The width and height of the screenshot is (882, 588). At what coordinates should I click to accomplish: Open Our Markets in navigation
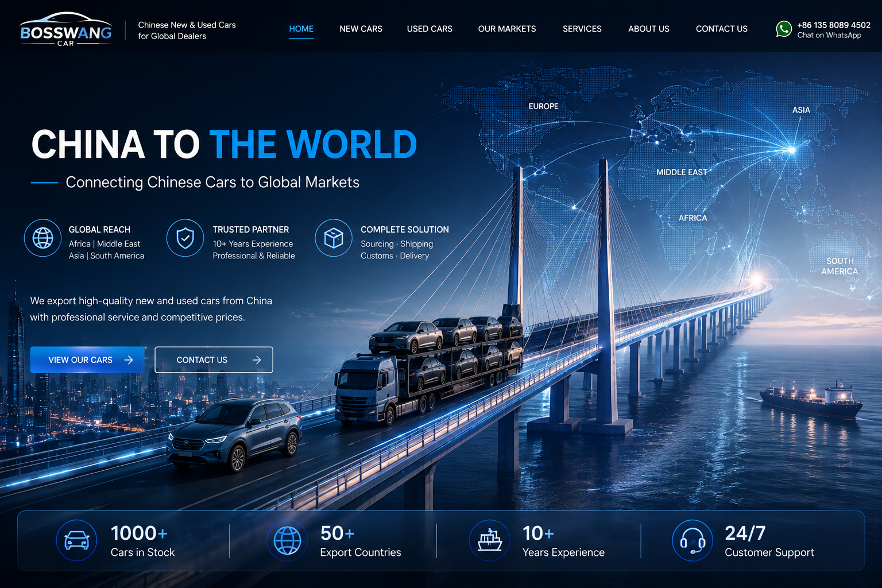click(x=507, y=29)
